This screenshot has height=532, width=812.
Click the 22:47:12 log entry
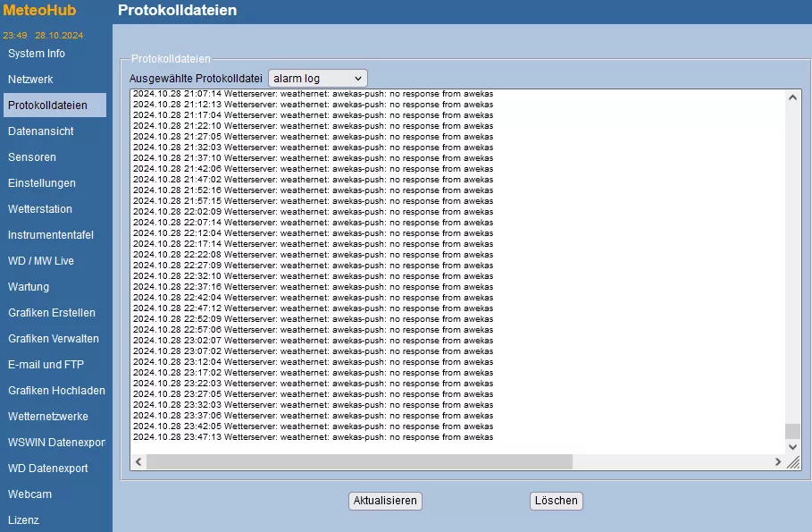tap(313, 308)
